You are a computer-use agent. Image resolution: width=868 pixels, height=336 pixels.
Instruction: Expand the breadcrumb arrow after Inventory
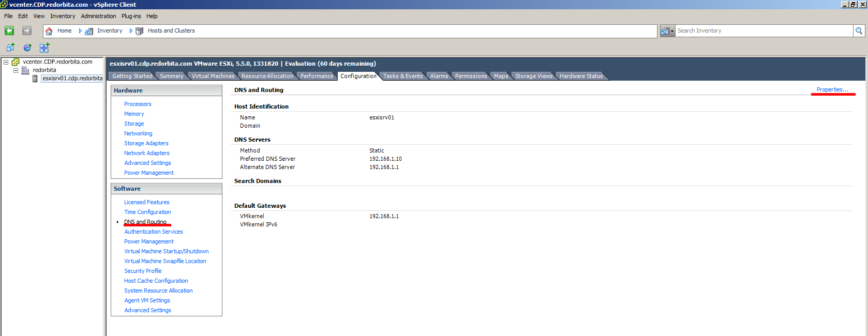click(x=131, y=31)
